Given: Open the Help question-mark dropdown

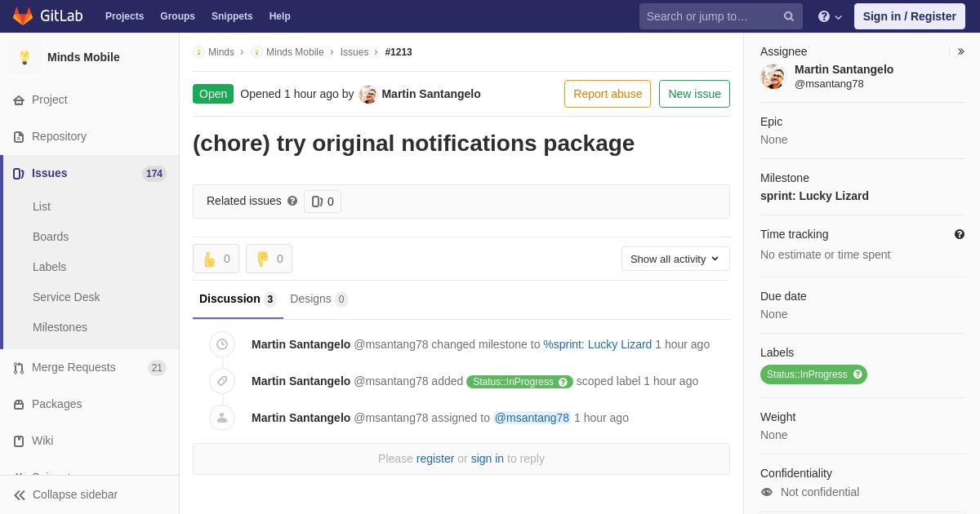Looking at the screenshot, I should (x=830, y=16).
